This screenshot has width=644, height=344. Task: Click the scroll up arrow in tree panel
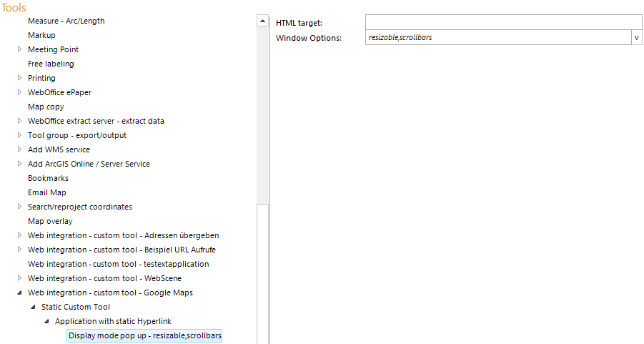point(262,21)
